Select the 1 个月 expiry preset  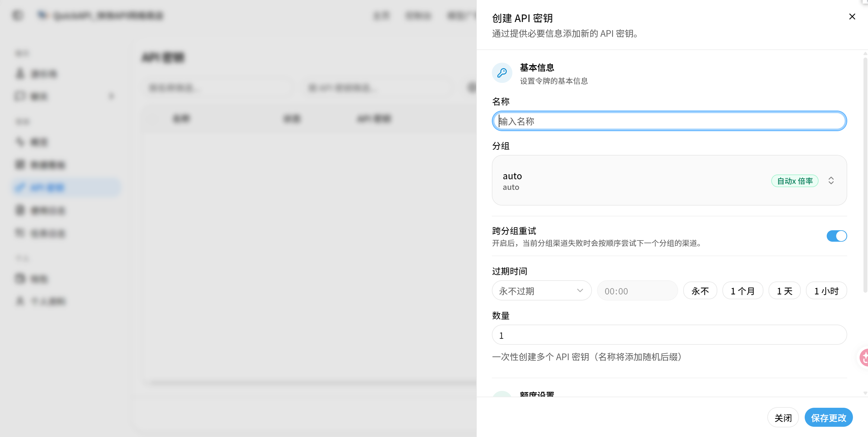742,291
